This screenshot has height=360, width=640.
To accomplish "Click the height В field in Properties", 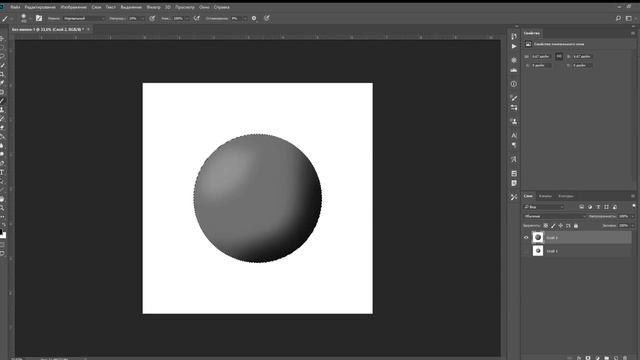I will 582,56.
